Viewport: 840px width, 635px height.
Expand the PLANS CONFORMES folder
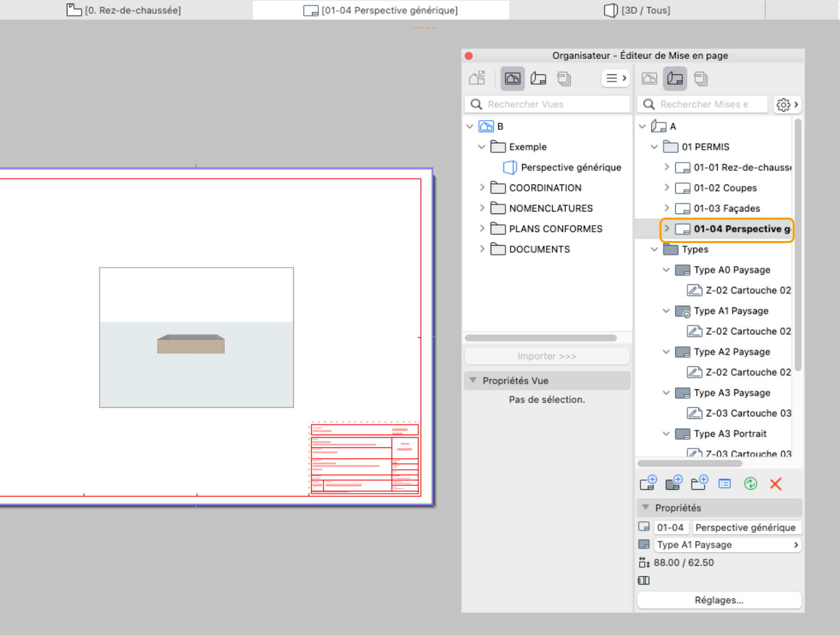click(x=481, y=229)
